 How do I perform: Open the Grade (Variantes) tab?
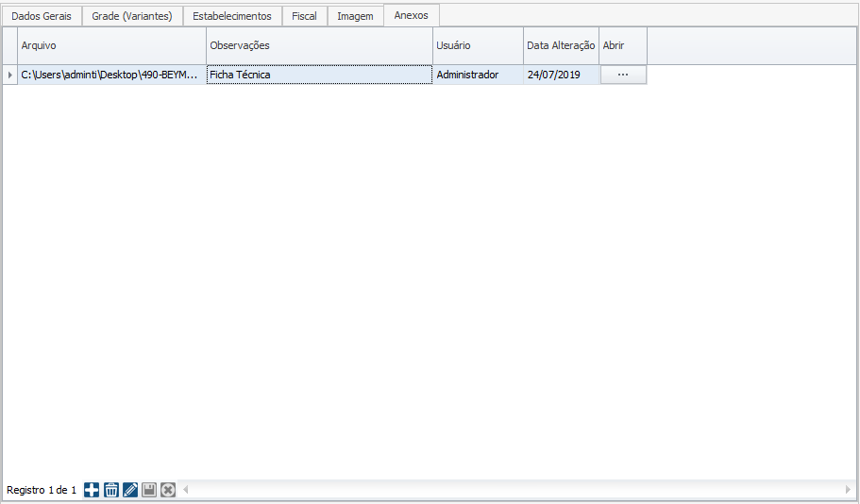point(131,16)
